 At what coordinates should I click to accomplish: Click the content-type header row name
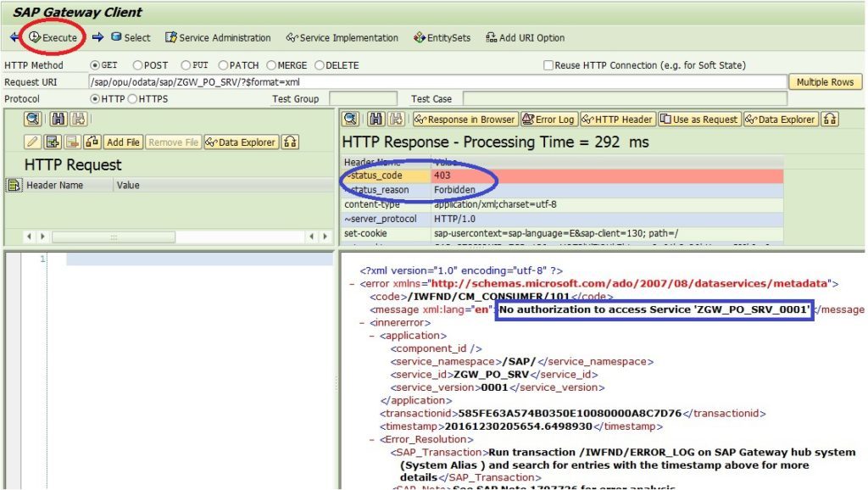coord(372,204)
